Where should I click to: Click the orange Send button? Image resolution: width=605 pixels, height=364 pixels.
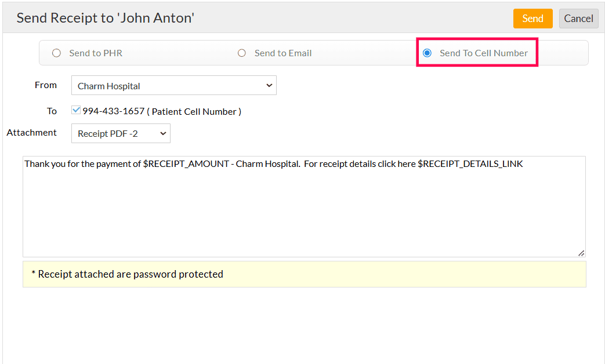532,19
